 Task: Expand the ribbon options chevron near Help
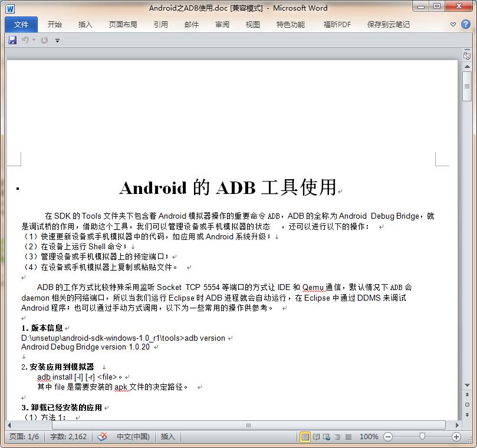pyautogui.click(x=452, y=24)
